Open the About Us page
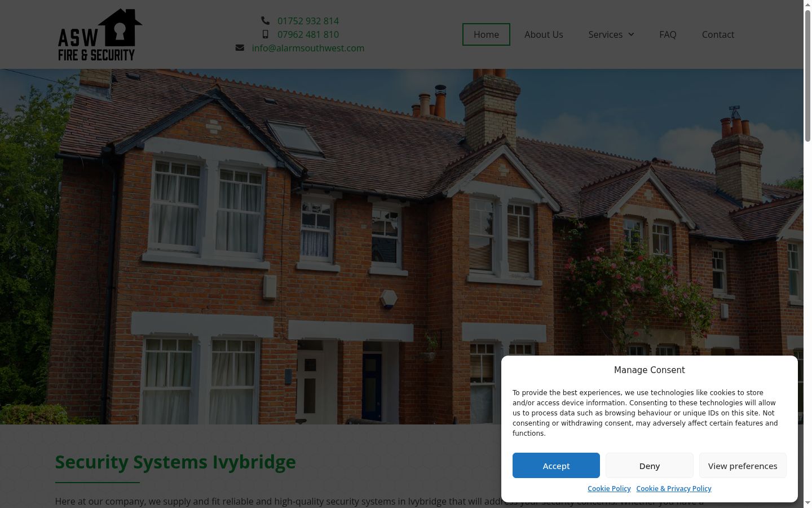812x508 pixels. click(x=544, y=34)
